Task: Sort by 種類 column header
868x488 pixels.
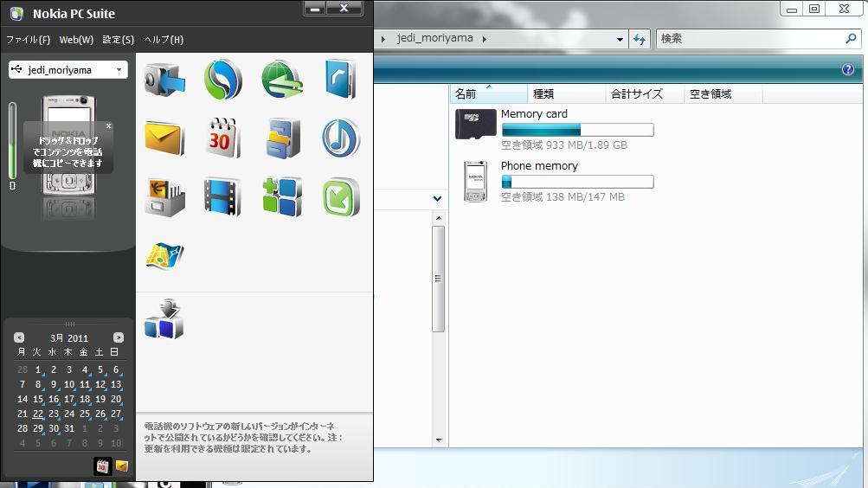Action: [566, 94]
